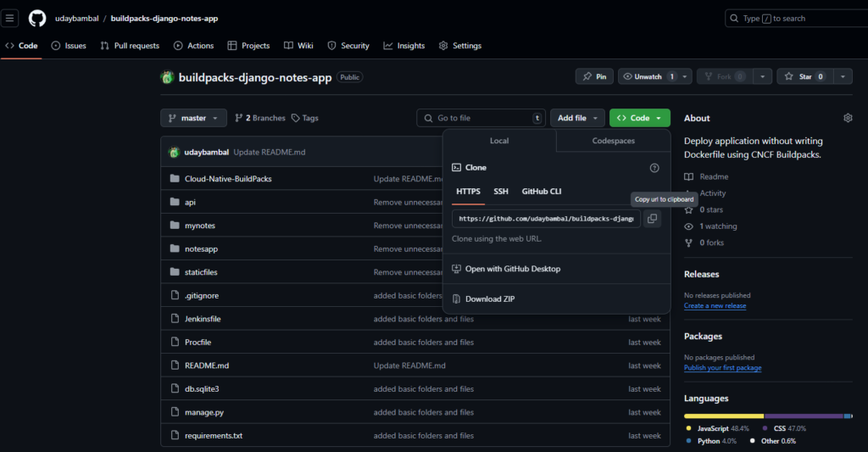
Task: Click the clone help question mark icon
Action: click(654, 168)
